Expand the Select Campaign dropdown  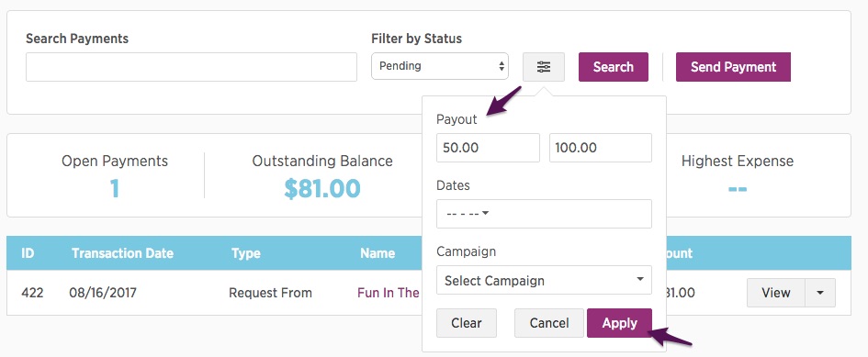tap(544, 280)
